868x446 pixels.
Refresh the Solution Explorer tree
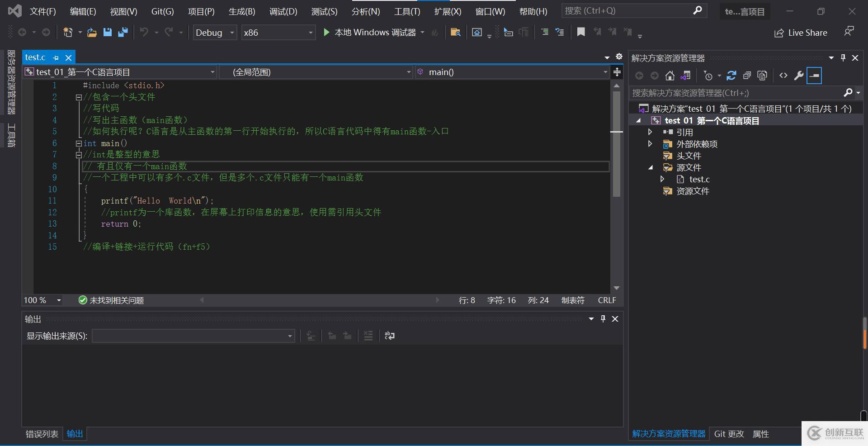click(731, 76)
